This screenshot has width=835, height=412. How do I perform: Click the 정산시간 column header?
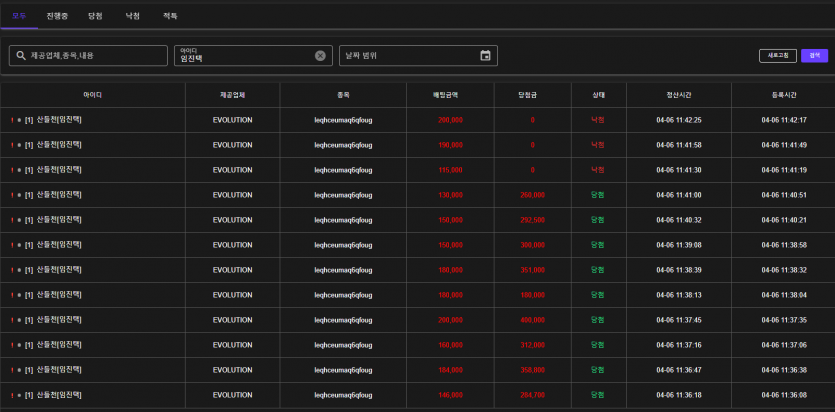click(x=679, y=95)
